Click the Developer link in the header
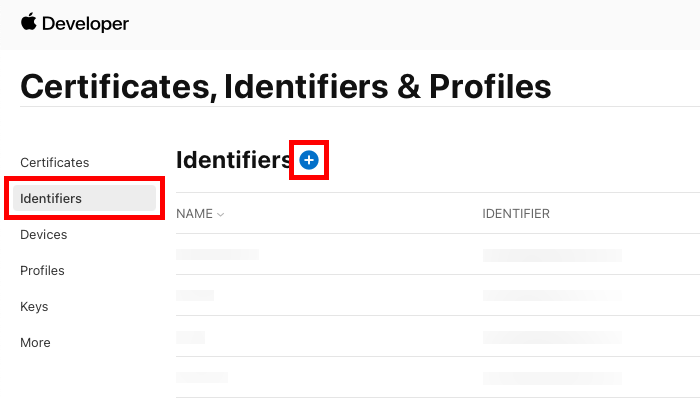The image size is (700, 400). click(x=84, y=23)
